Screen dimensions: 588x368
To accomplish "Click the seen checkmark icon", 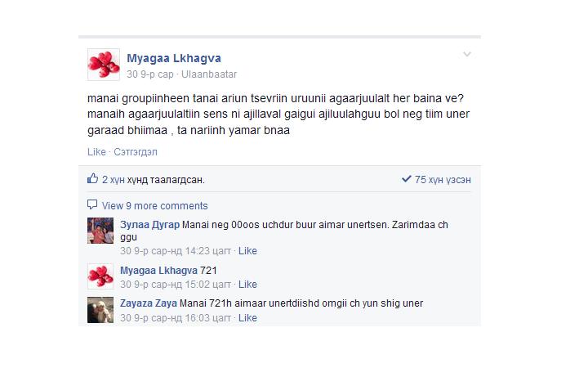I will [407, 179].
